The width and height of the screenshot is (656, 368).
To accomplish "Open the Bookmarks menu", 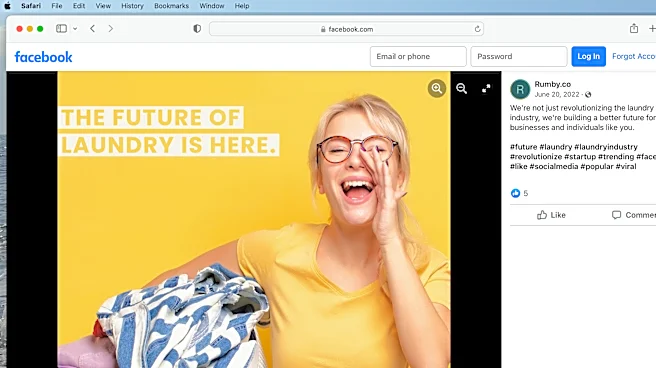I will point(171,6).
